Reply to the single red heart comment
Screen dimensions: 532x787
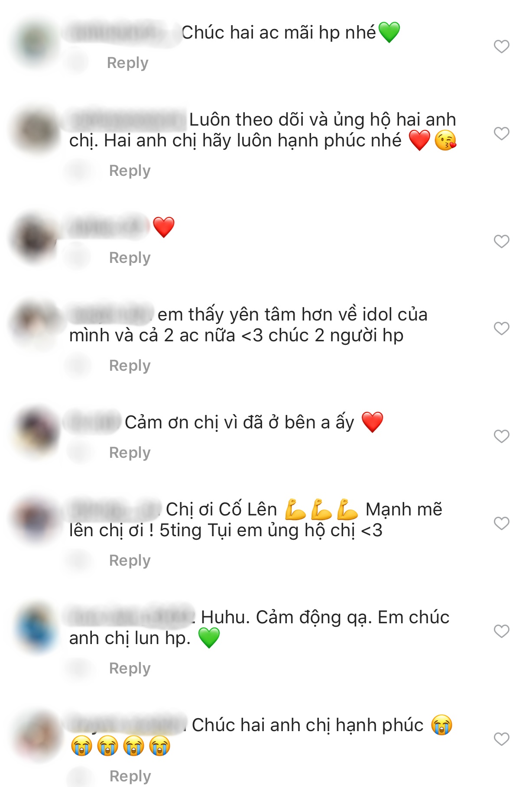point(130,258)
